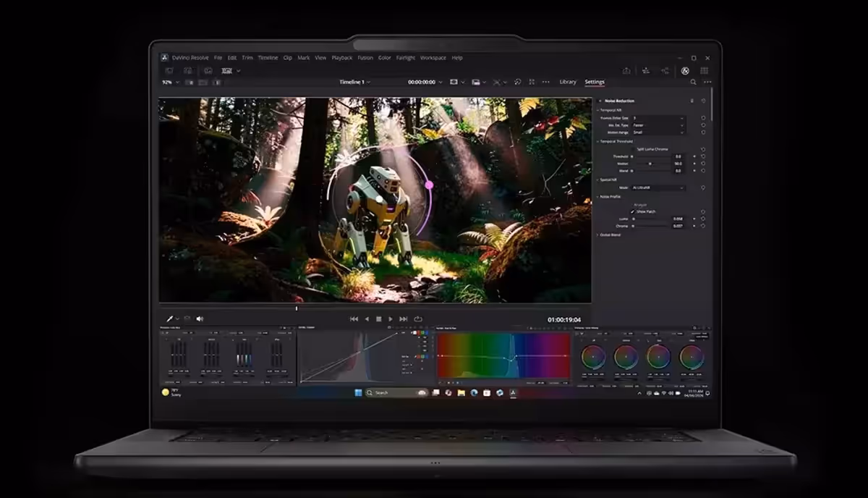Uncheck the Show Patch checkbox

(632, 211)
